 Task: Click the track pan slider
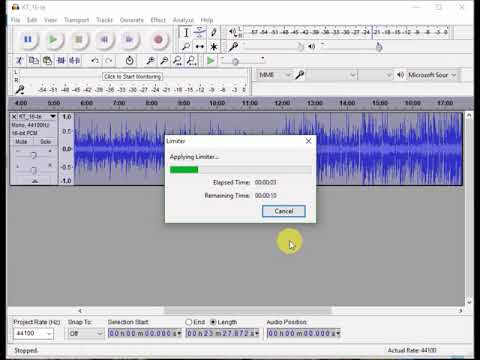[x=34, y=170]
